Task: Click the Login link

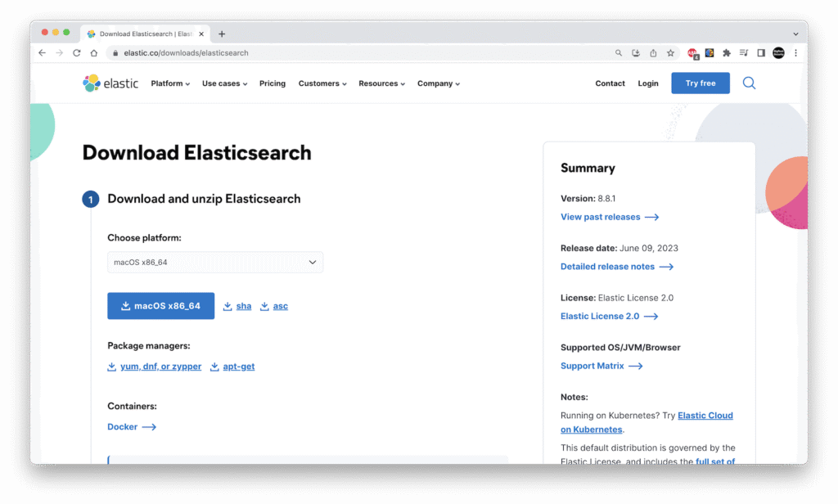Action: click(x=648, y=83)
